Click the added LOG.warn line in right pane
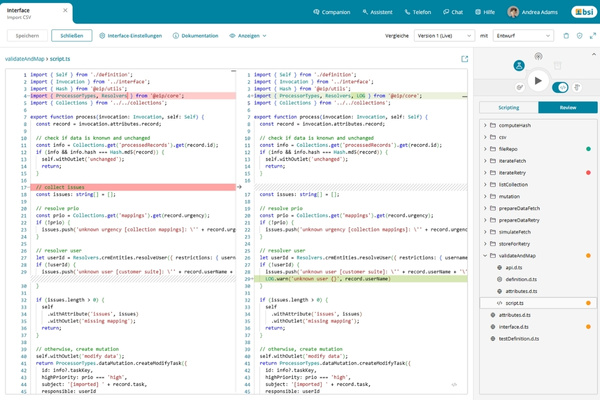 (360, 279)
